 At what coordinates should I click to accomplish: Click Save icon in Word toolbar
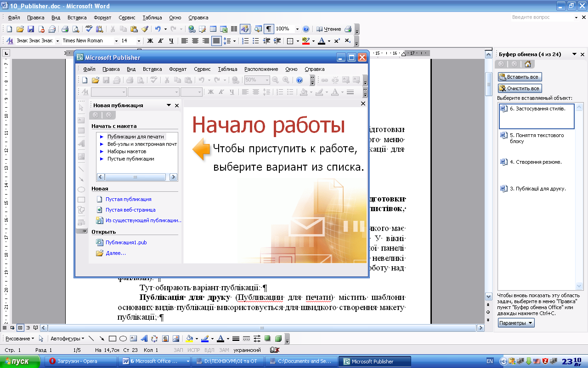coord(31,29)
